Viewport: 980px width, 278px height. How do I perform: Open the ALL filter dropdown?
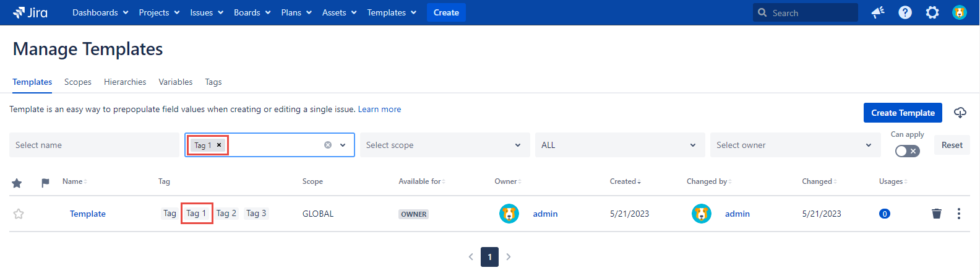[x=619, y=145]
